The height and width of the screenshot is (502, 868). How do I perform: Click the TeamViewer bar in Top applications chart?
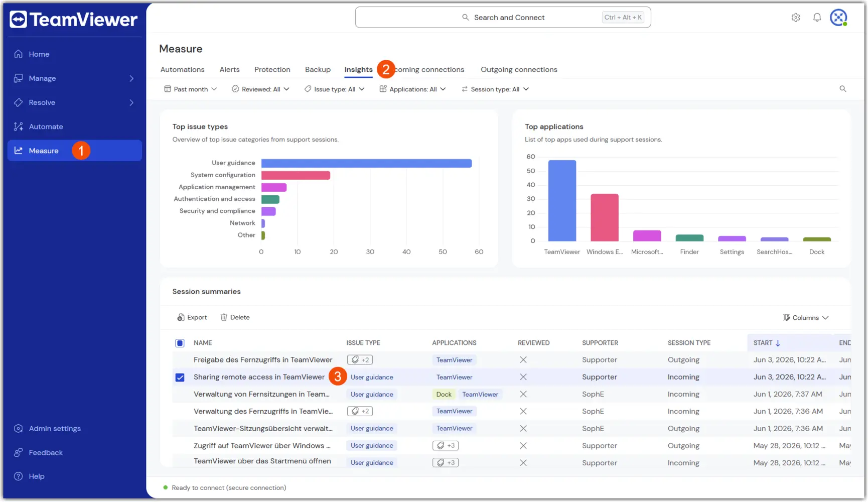(x=562, y=201)
